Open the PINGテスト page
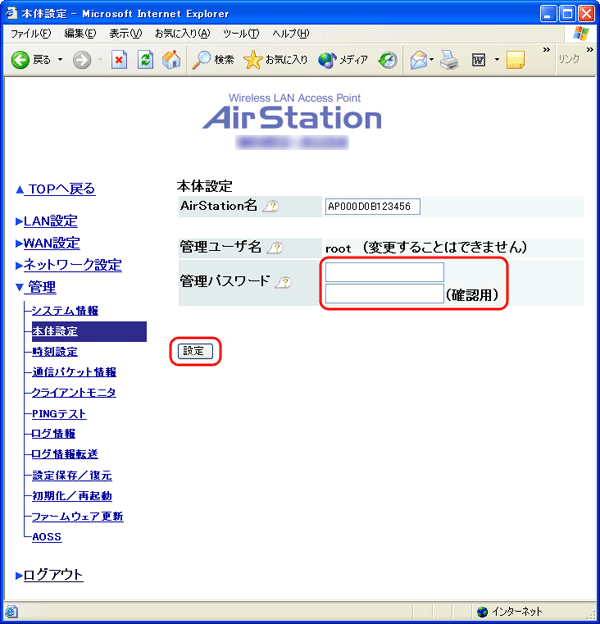The height and width of the screenshot is (624, 600). point(59,413)
